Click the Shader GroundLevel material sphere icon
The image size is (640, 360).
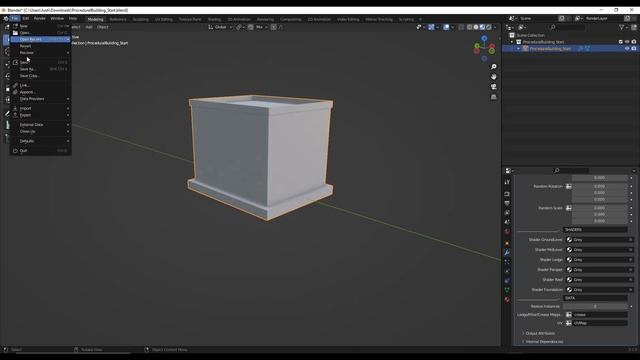pyautogui.click(x=569, y=240)
